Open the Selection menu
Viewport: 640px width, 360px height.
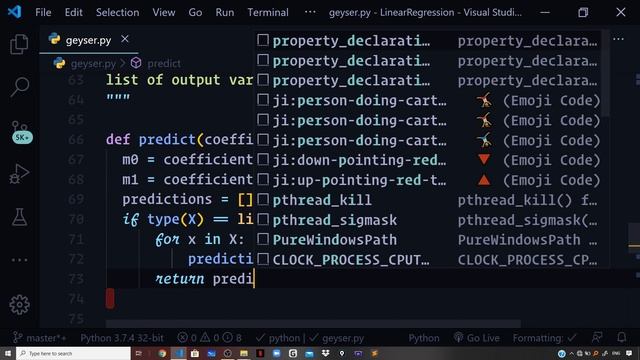pos(118,12)
